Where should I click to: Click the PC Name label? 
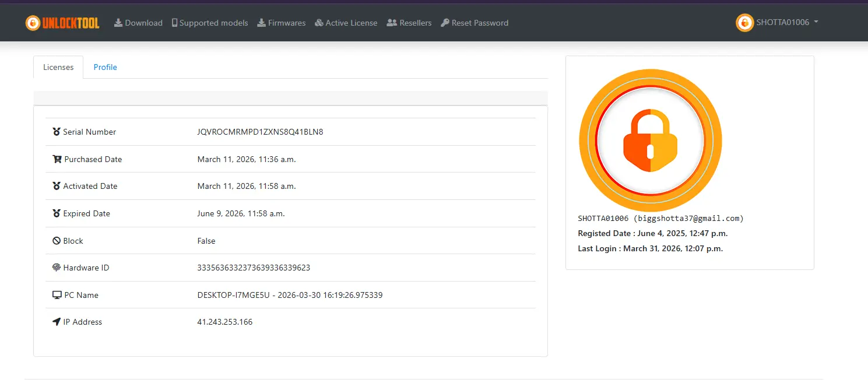point(82,295)
